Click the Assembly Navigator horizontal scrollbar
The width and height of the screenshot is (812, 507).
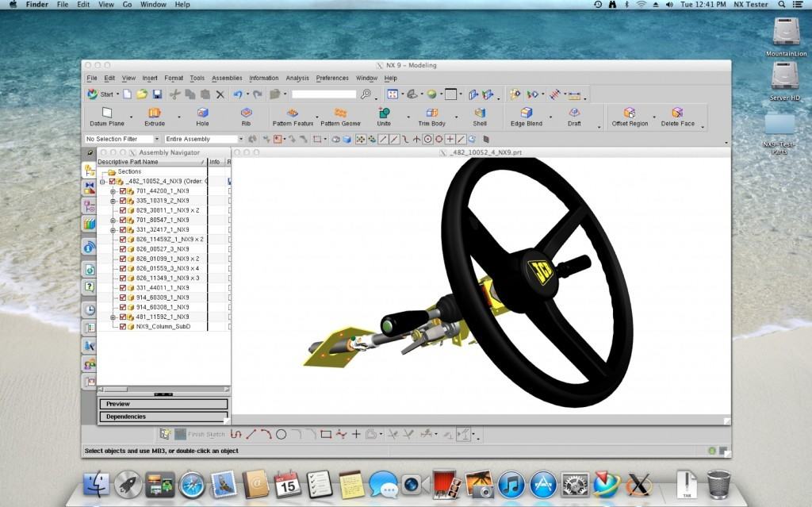163,389
